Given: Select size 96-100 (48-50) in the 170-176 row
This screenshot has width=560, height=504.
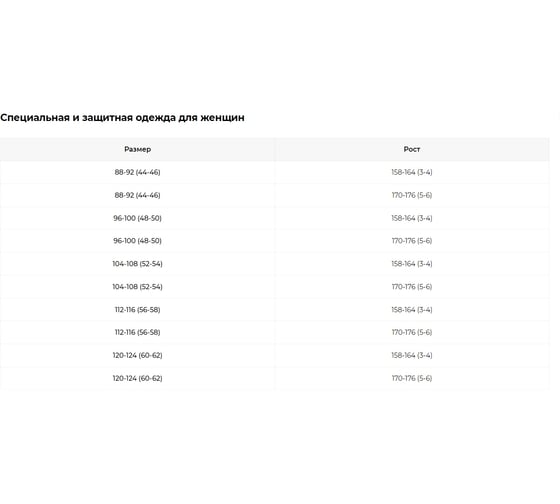Looking at the screenshot, I should (x=138, y=241).
